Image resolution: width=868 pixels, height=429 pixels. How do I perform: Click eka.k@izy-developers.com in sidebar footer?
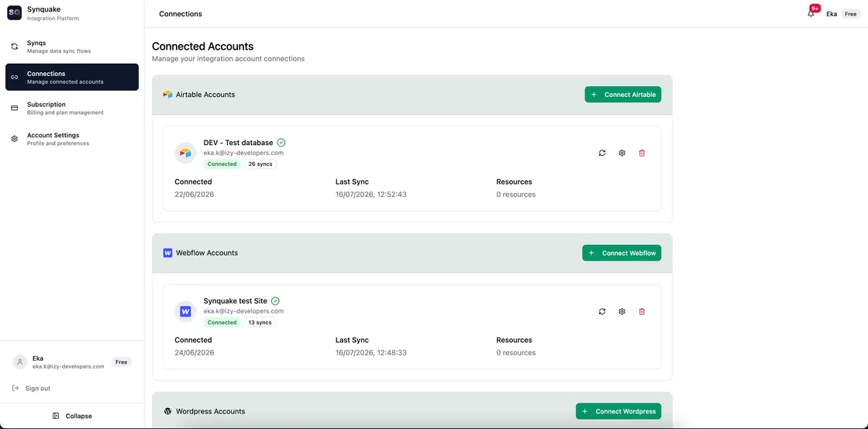pyautogui.click(x=68, y=366)
